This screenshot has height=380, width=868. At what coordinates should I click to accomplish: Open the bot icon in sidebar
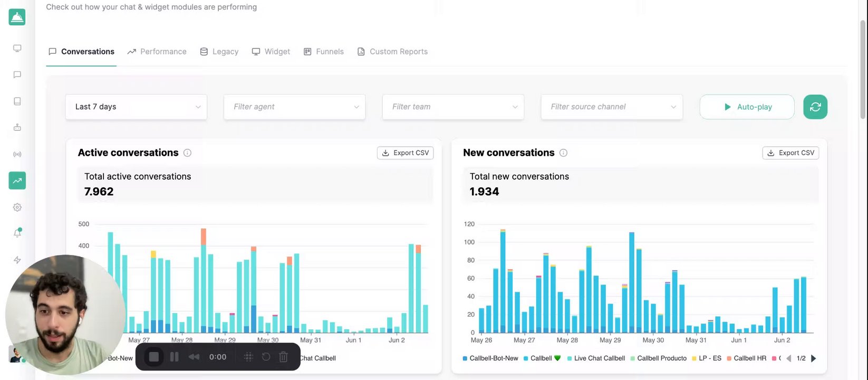click(17, 127)
